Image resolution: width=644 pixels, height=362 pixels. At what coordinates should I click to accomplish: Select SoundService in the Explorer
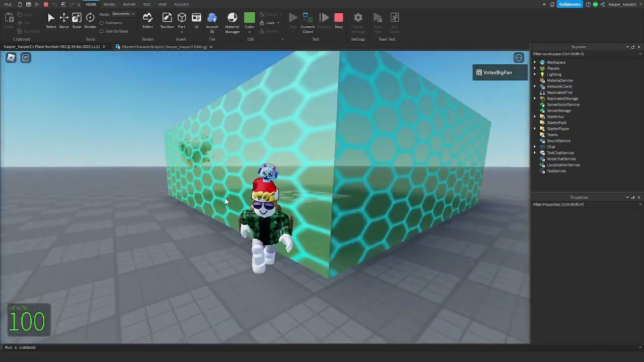558,141
